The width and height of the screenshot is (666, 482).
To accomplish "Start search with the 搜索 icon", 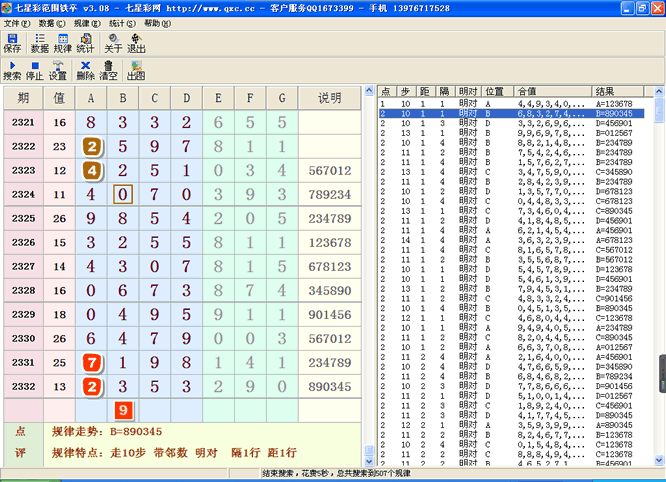I will click(x=12, y=70).
